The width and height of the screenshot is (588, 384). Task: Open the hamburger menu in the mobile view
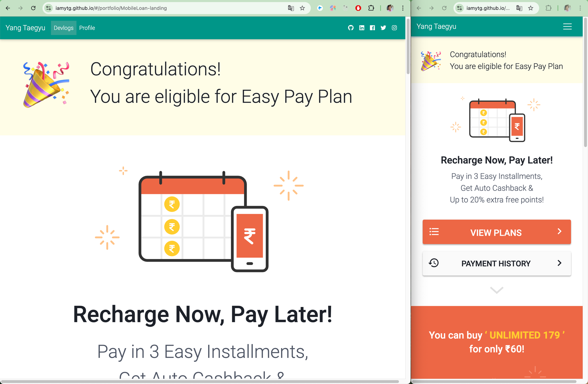567,27
